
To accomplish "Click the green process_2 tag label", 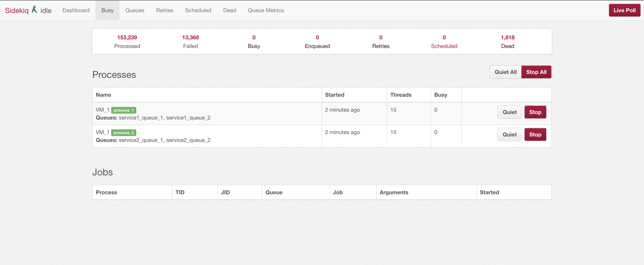I will click(124, 133).
